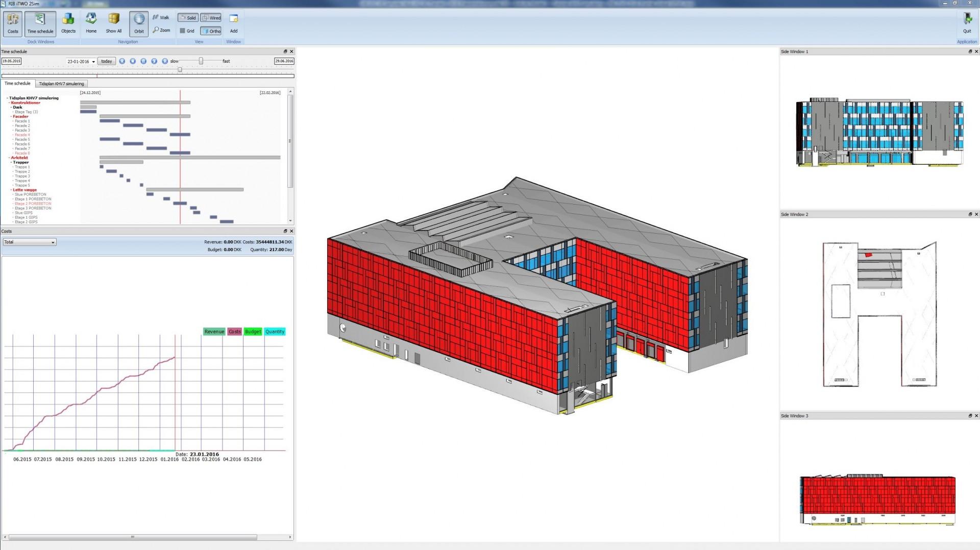The image size is (980, 550).
Task: Select the Time schedule tab
Action: pyautogui.click(x=17, y=83)
